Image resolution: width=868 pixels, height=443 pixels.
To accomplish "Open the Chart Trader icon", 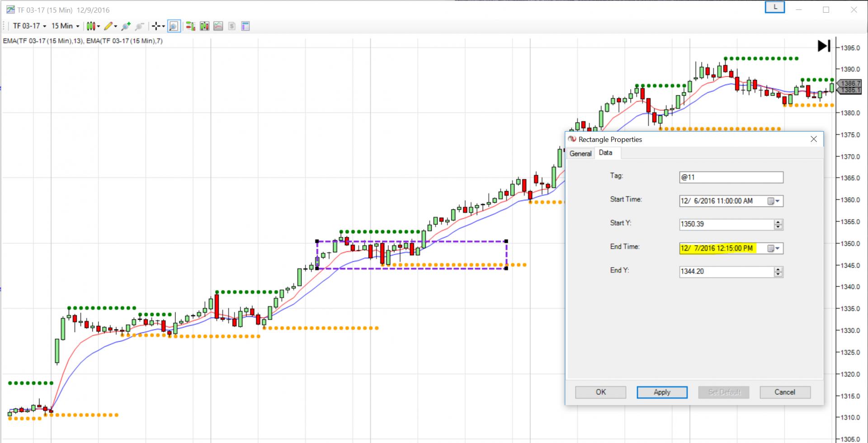I will [x=190, y=26].
